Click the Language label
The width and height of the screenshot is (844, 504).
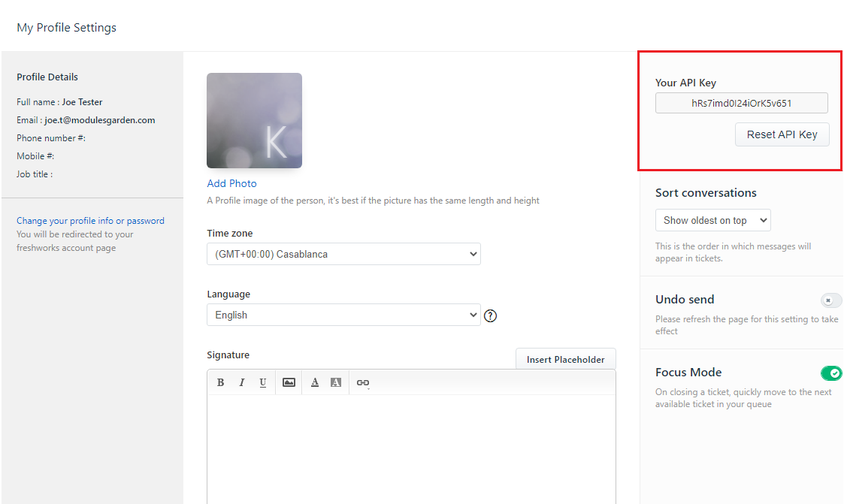228,294
